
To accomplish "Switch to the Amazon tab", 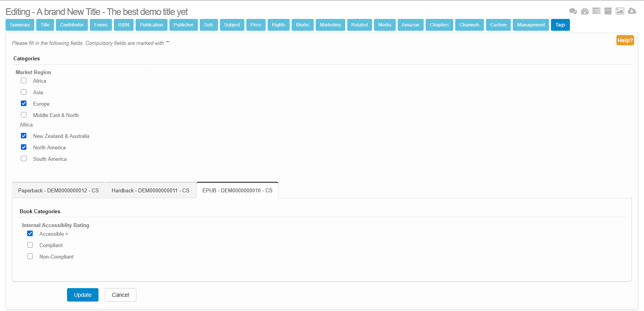I will point(410,25).
